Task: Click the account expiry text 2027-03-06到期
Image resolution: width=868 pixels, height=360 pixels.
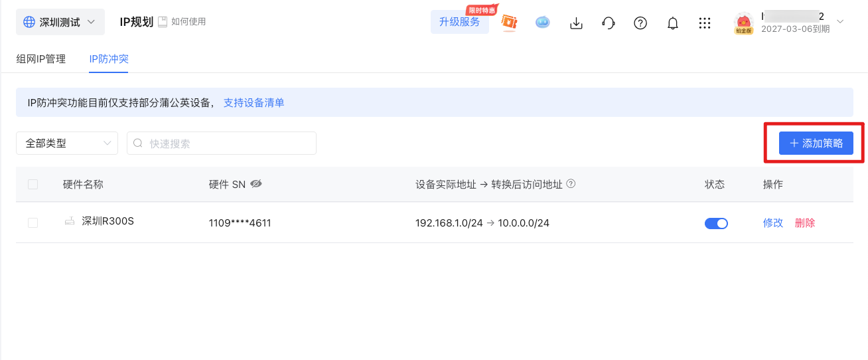Action: click(x=795, y=29)
